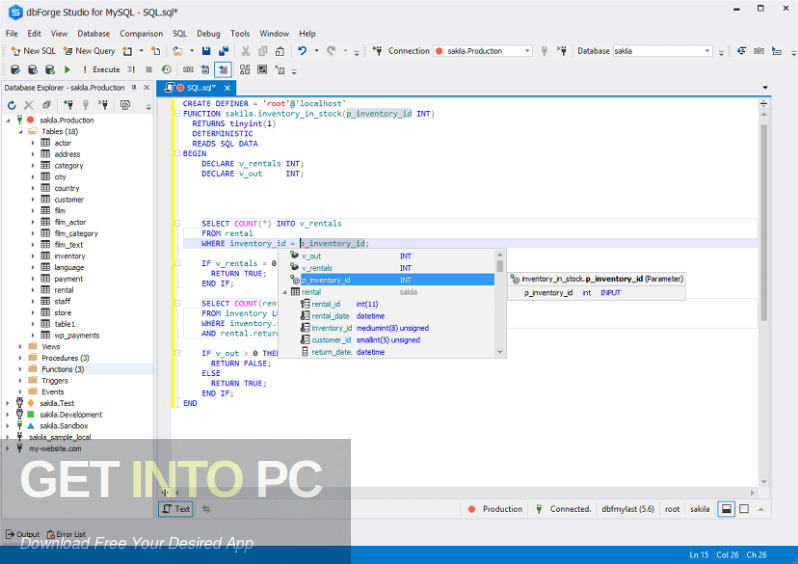
Task: Click the New SQL toolbar button
Action: click(34, 51)
